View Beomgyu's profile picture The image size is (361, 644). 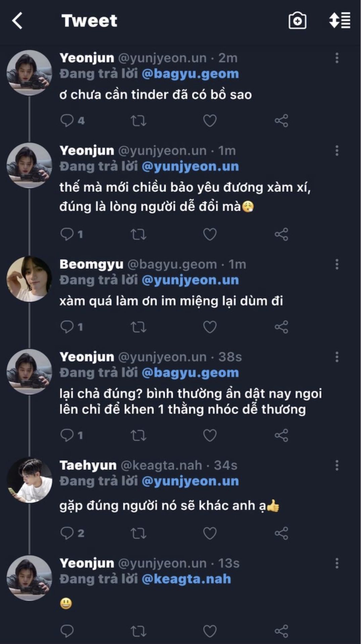[30, 279]
